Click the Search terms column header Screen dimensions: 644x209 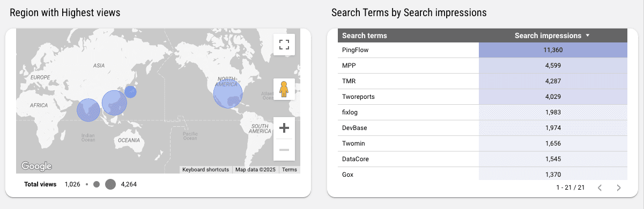(x=365, y=35)
